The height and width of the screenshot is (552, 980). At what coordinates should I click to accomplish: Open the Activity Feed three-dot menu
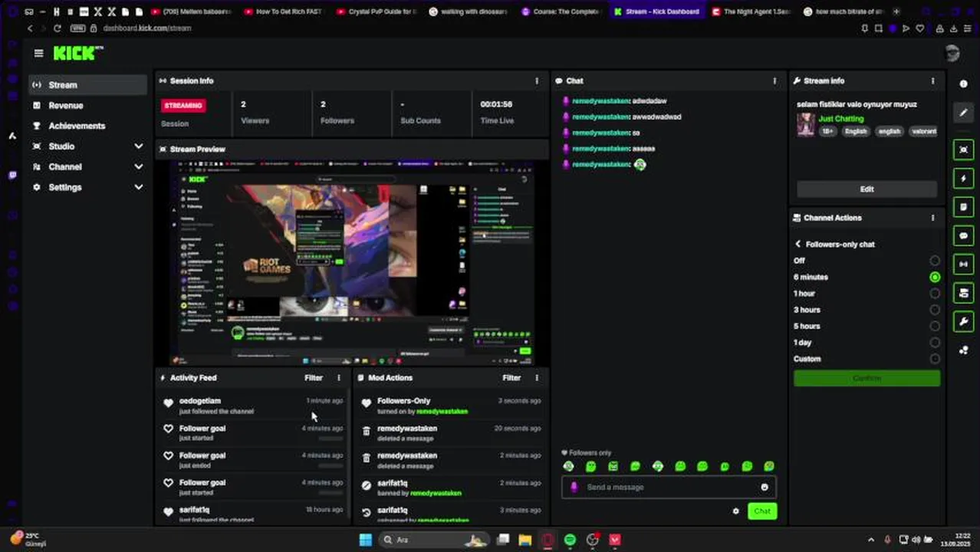tap(339, 377)
